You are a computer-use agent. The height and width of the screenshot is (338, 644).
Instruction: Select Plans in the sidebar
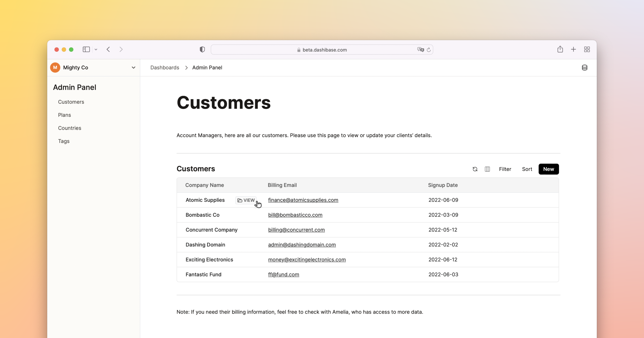coord(64,115)
